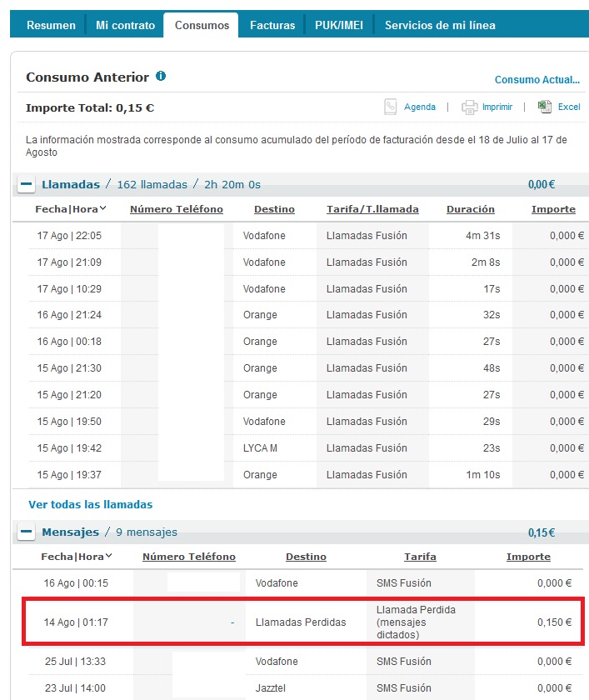This screenshot has height=700, width=589.
Task: Click the Llamadas section title
Action: (x=71, y=184)
